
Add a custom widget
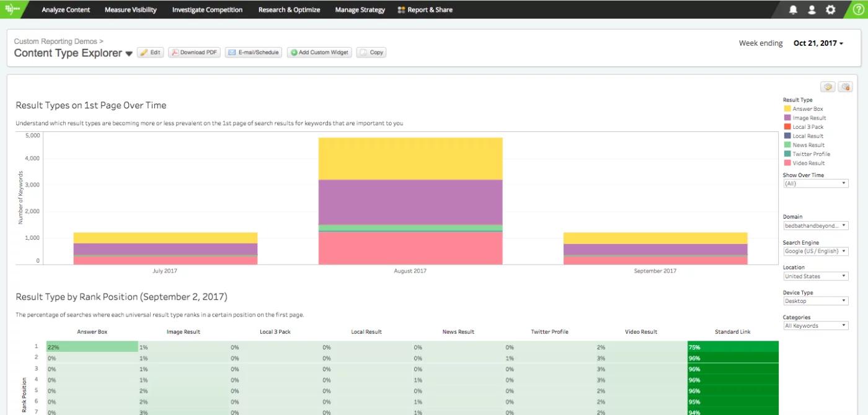[319, 53]
